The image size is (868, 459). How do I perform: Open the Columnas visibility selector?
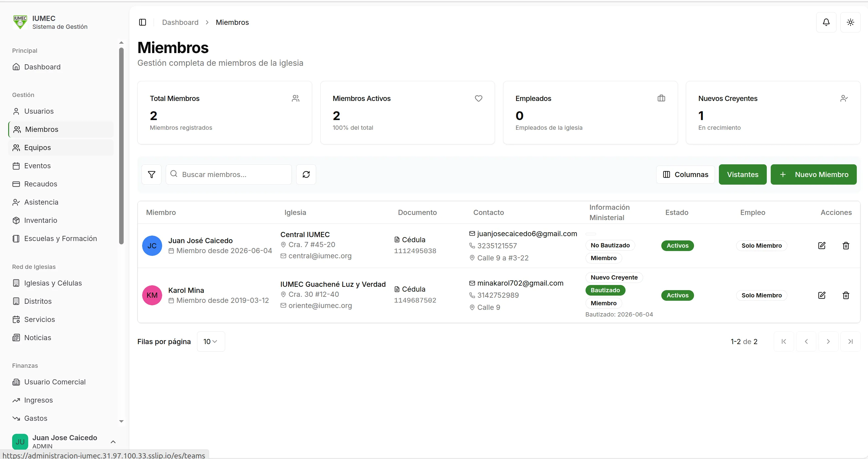(x=685, y=175)
